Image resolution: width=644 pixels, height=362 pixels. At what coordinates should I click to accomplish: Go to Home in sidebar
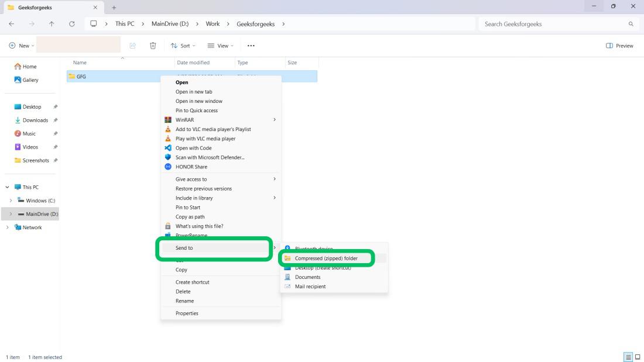click(x=25, y=67)
